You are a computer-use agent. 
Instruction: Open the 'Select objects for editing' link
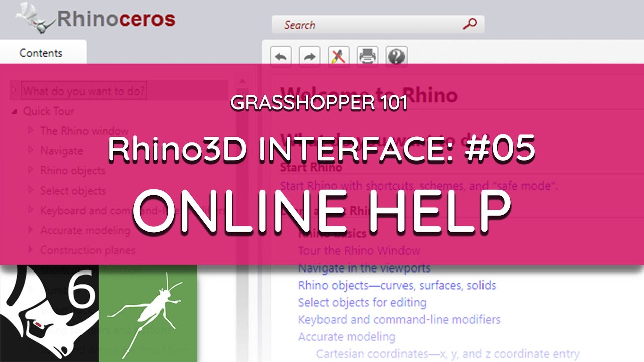click(362, 302)
